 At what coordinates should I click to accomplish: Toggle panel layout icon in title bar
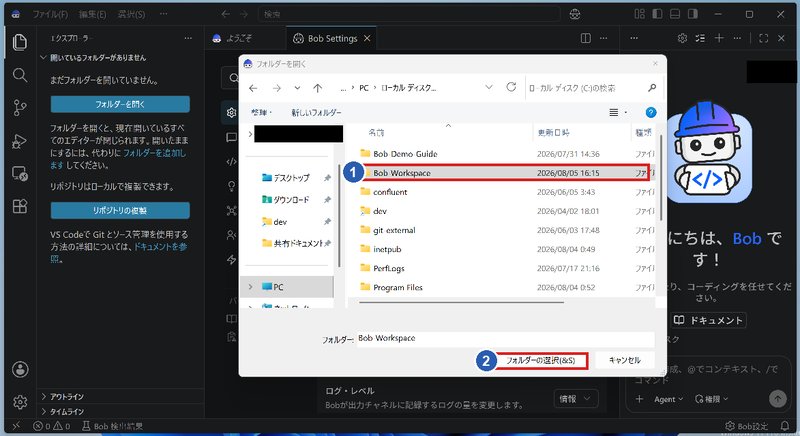point(675,14)
